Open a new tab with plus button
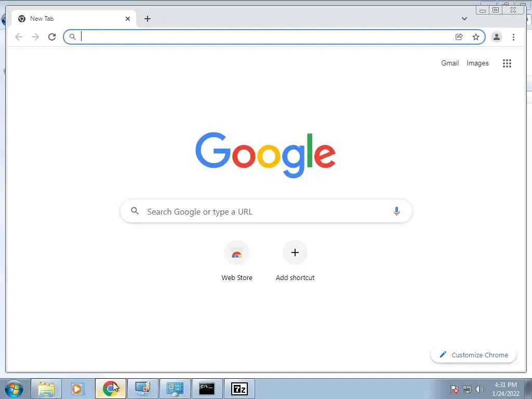This screenshot has width=532, height=399. pos(147,19)
